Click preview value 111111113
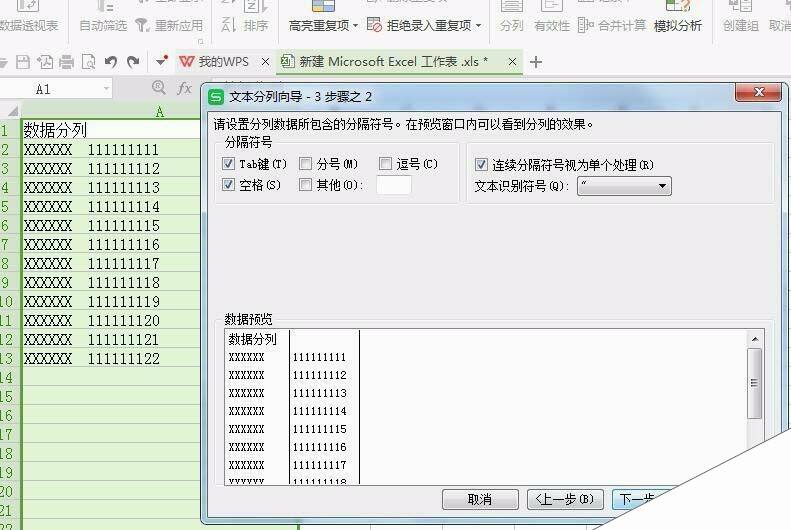Image resolution: width=791 pixels, height=530 pixels. tap(320, 393)
